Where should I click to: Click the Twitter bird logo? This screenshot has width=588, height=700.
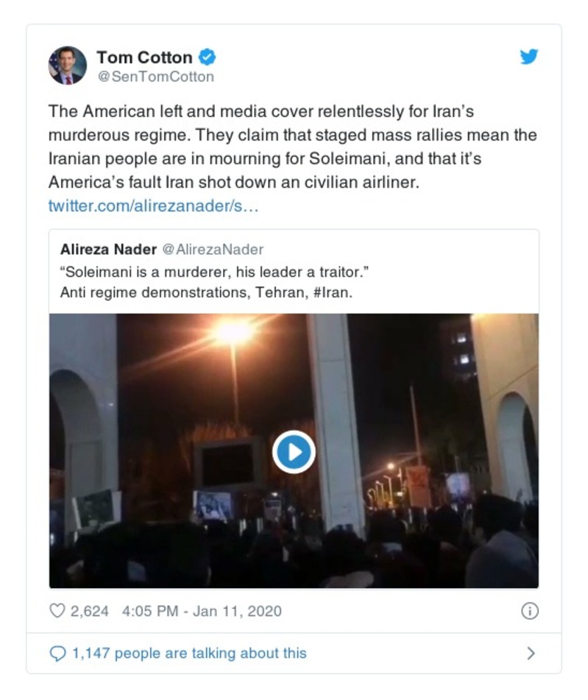click(x=528, y=57)
